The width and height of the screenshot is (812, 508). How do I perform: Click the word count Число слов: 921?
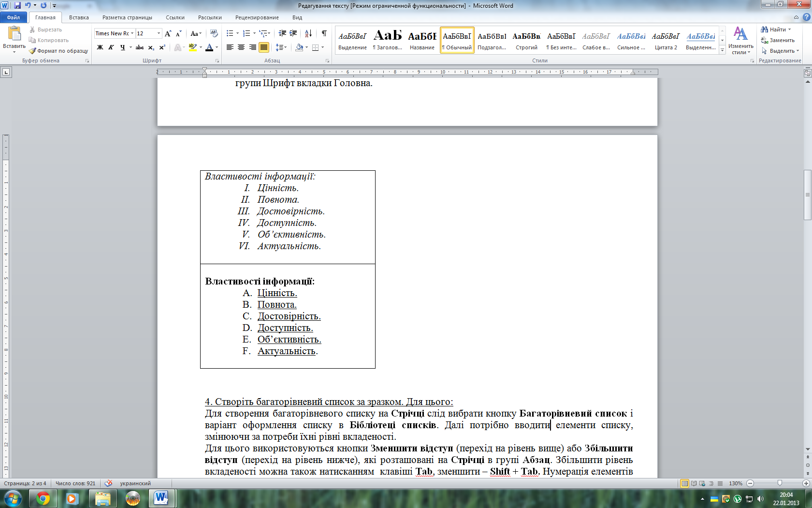(x=75, y=483)
